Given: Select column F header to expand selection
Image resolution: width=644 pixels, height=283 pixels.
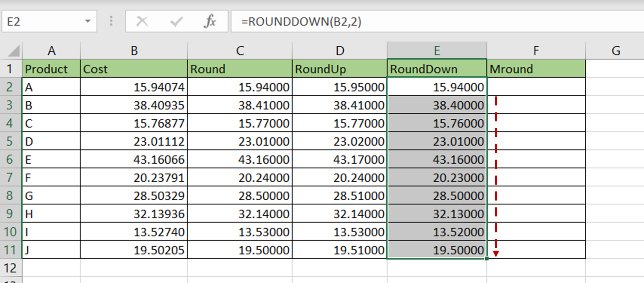Looking at the screenshot, I should (536, 50).
